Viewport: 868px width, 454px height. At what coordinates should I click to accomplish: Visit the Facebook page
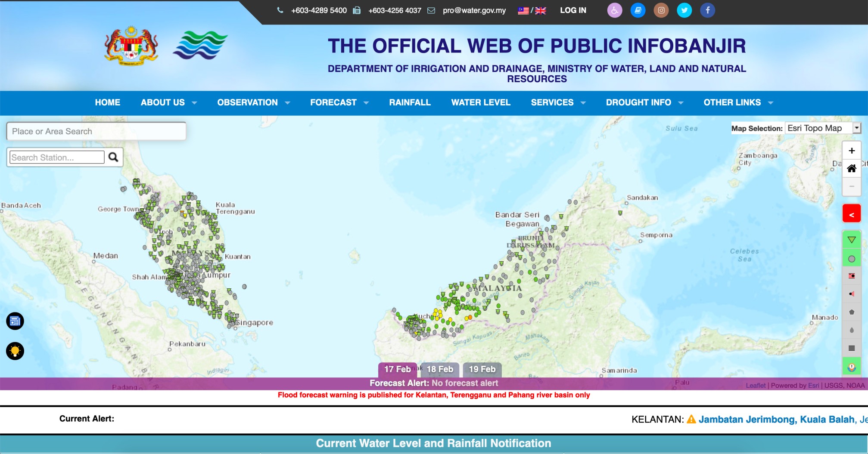(707, 10)
